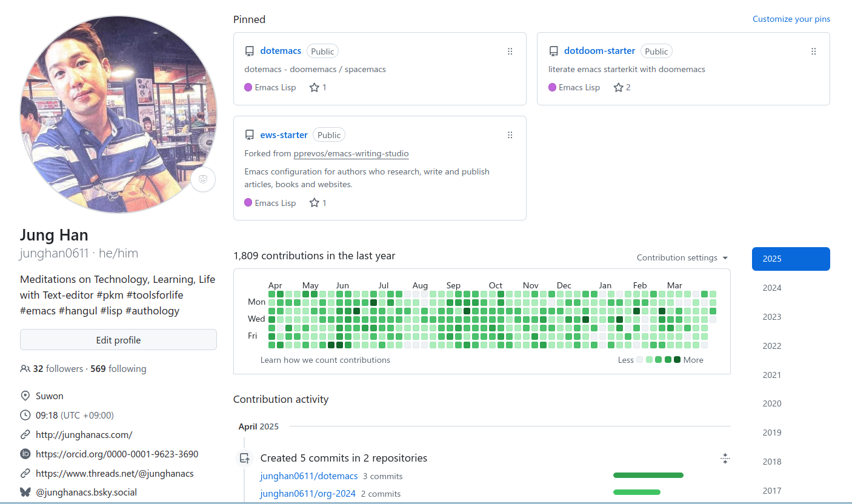
Task: Select the 2024 contribution year
Action: tap(791, 288)
